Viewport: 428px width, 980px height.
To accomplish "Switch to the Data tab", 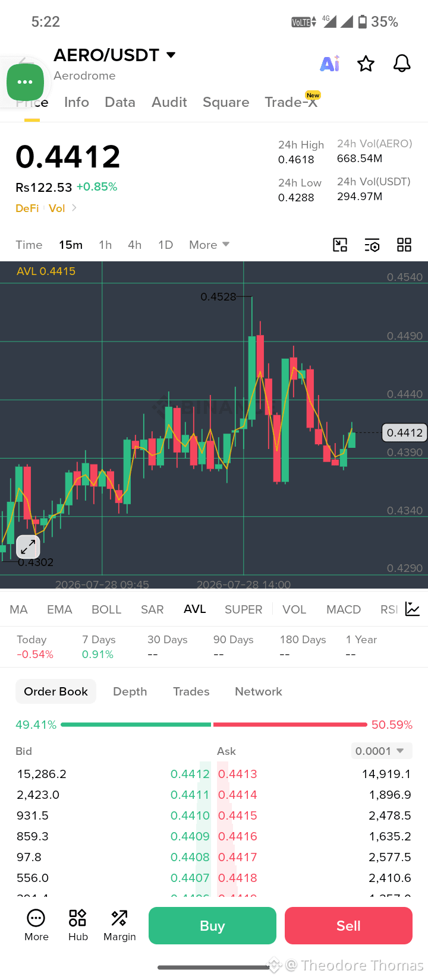I will click(x=120, y=102).
